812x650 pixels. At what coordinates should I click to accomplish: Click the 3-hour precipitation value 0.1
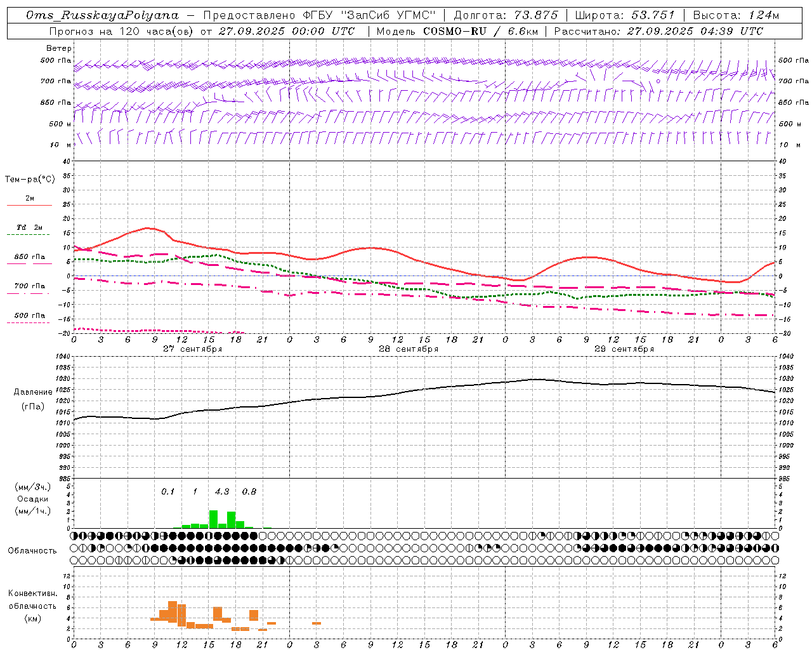coord(167,491)
